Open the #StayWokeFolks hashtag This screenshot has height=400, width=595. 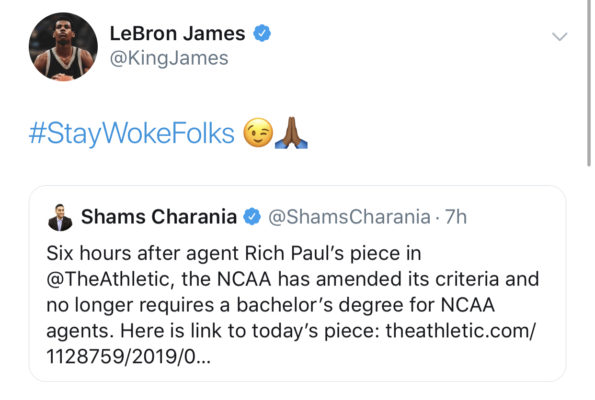[x=132, y=134]
